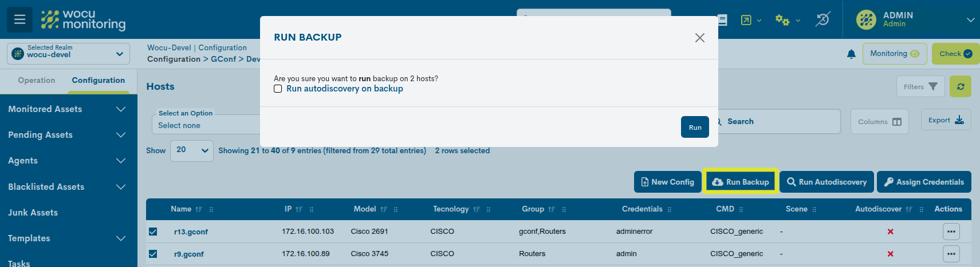Uncheck the r13.gconf row checkbox
Image resolution: width=980 pixels, height=267 pixels.
click(153, 232)
